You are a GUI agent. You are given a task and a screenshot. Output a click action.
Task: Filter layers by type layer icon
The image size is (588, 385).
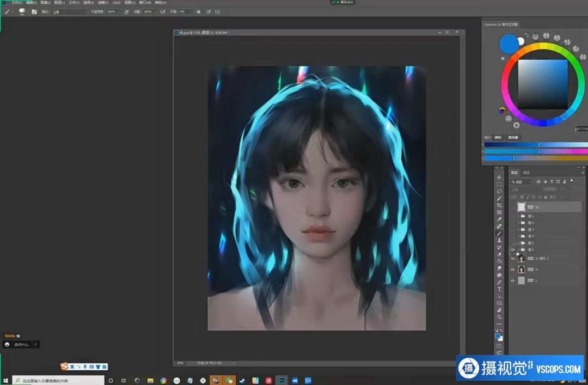552,182
